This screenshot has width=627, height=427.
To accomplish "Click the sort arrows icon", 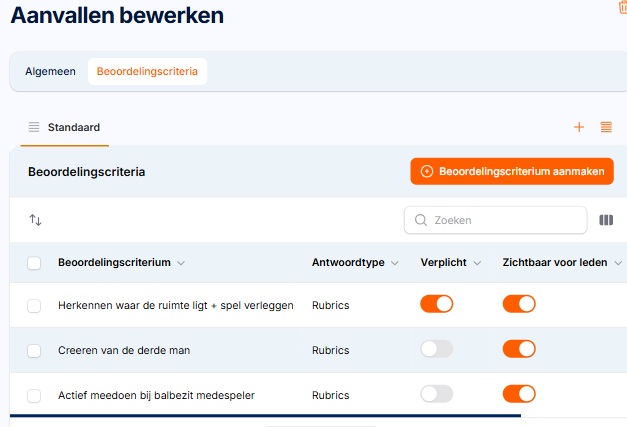I will 35,220.
